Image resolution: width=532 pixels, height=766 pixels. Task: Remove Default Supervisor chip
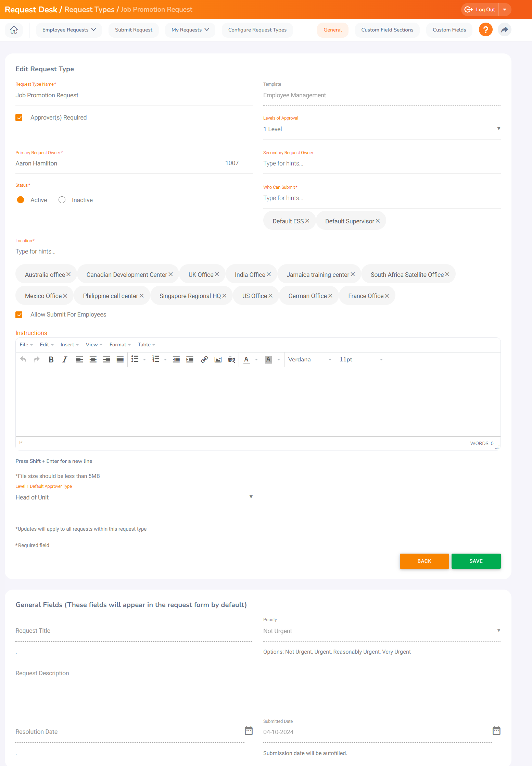[378, 221]
